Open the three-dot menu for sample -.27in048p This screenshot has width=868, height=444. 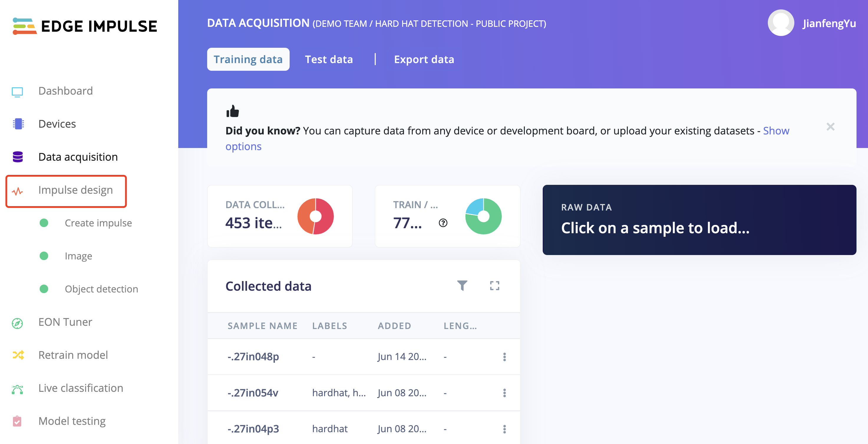click(504, 357)
